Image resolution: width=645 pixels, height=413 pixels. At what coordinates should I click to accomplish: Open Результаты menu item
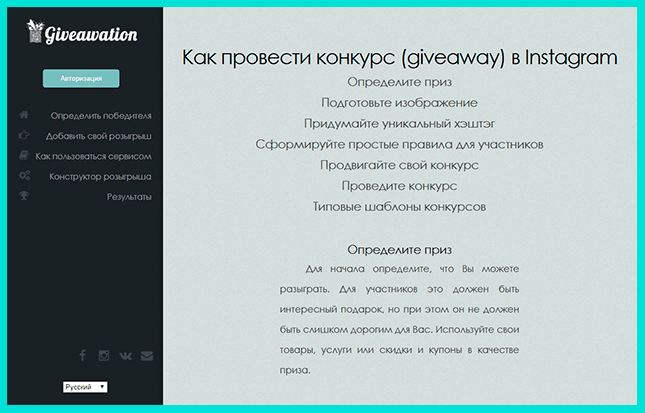pos(129,197)
